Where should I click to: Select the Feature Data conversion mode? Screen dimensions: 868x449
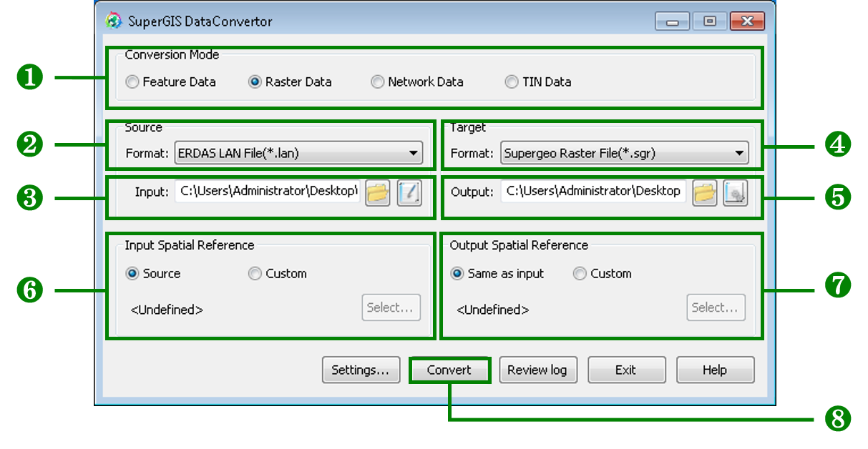click(132, 82)
